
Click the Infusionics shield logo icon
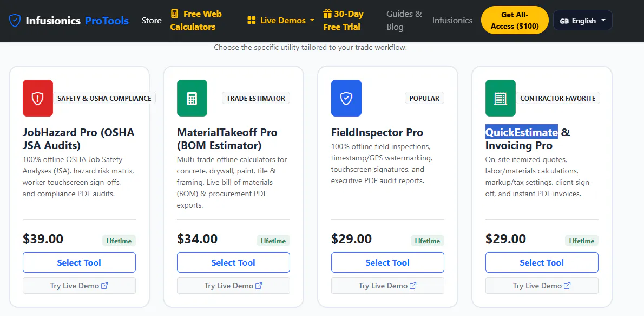tap(15, 20)
